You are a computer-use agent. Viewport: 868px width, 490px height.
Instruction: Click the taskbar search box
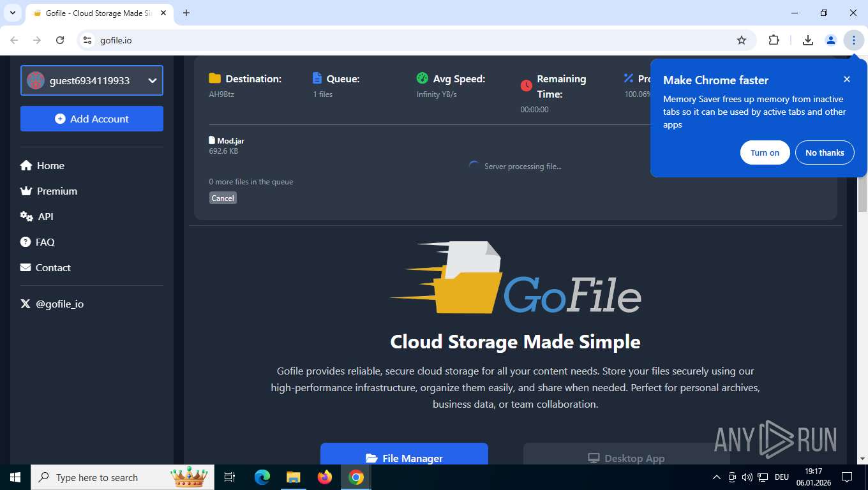[x=124, y=477]
